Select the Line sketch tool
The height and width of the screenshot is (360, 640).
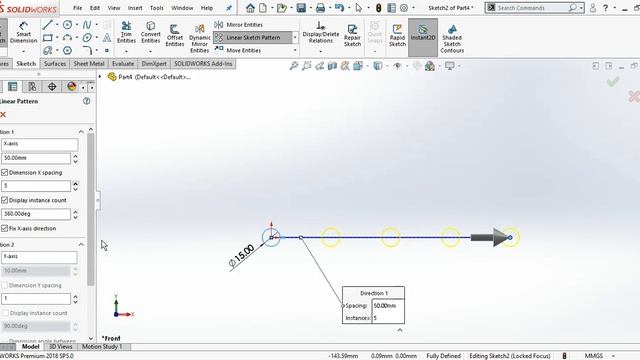pos(48,25)
